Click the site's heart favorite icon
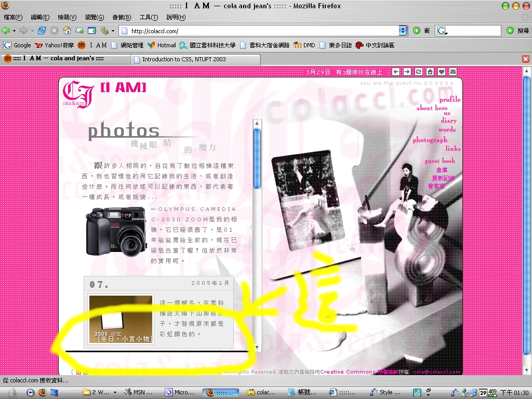This screenshot has width=532, height=399. [x=442, y=72]
